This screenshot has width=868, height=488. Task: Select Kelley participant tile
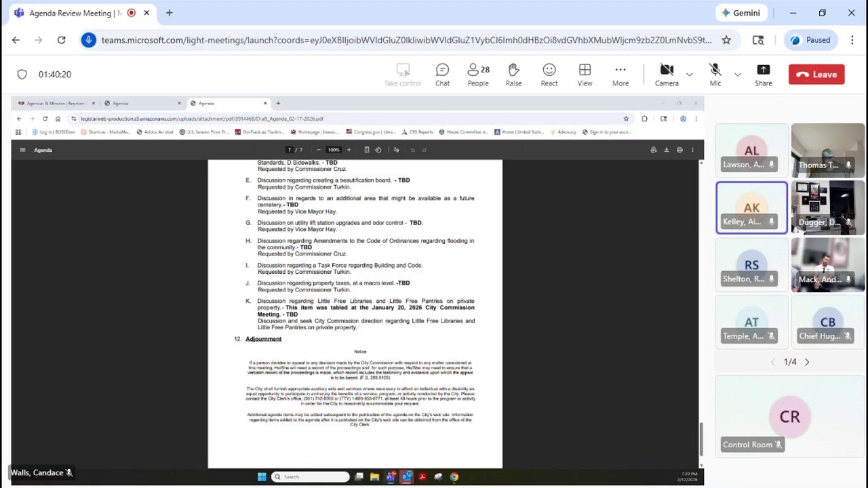pos(751,207)
